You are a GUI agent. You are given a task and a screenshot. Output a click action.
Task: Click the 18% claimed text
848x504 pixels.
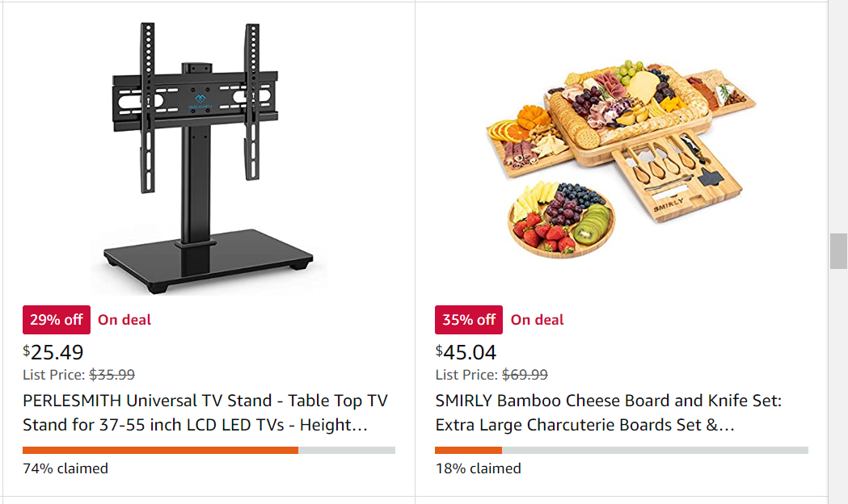point(478,468)
